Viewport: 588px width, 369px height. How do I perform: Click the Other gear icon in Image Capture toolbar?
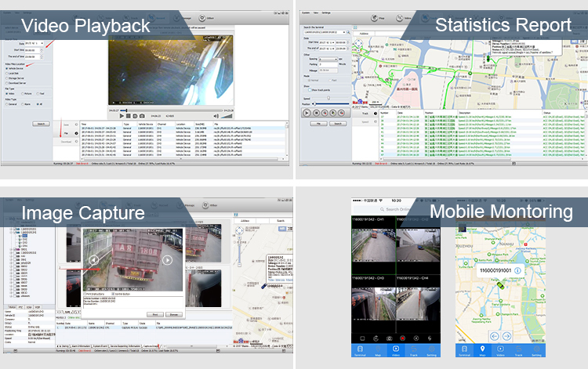[x=205, y=205]
